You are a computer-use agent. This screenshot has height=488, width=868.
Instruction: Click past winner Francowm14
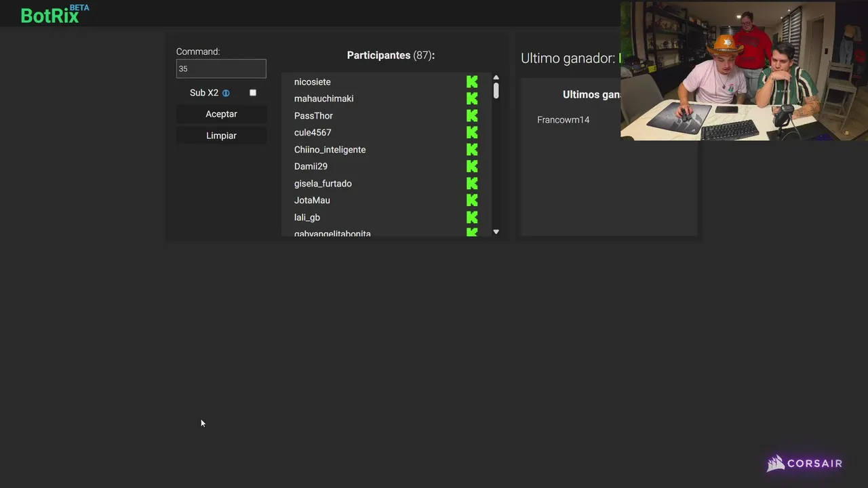pyautogui.click(x=564, y=120)
